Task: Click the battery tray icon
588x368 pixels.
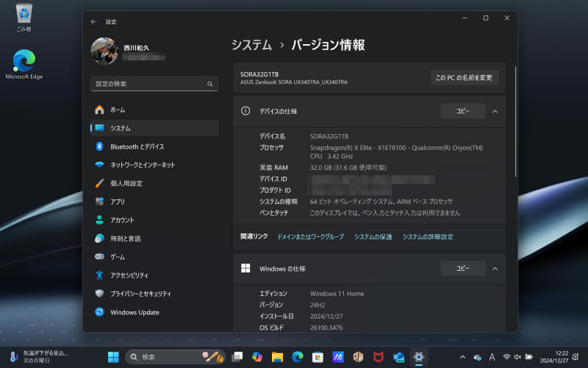Action: [528, 357]
